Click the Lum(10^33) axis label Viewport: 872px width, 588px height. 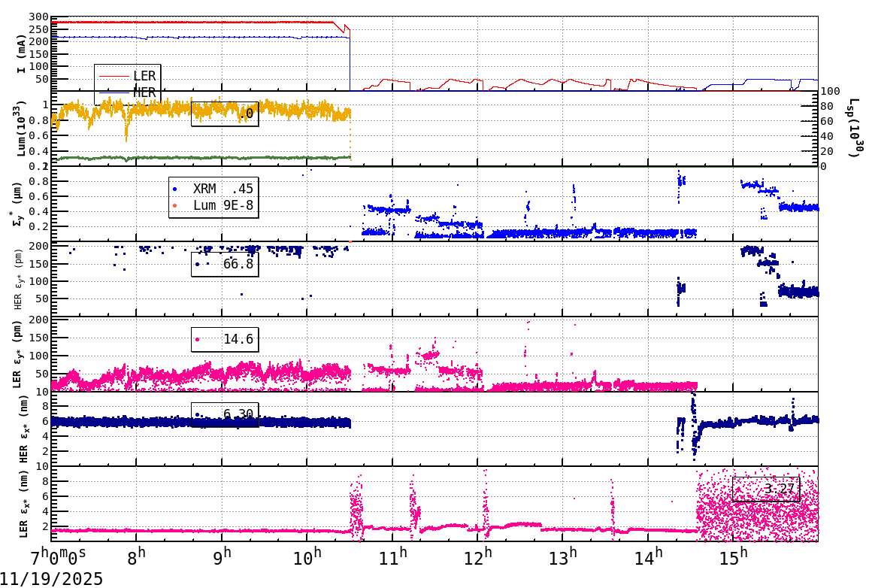21,129
